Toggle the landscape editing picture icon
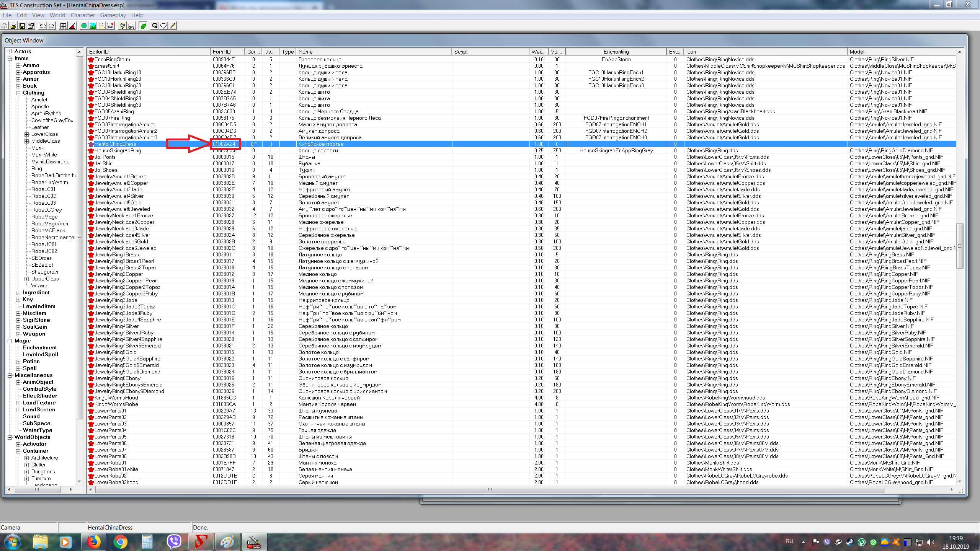Image resolution: width=980 pixels, height=551 pixels. click(x=93, y=26)
